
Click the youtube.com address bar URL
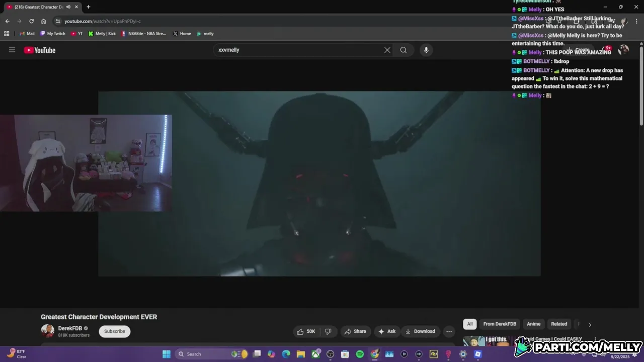click(x=103, y=21)
